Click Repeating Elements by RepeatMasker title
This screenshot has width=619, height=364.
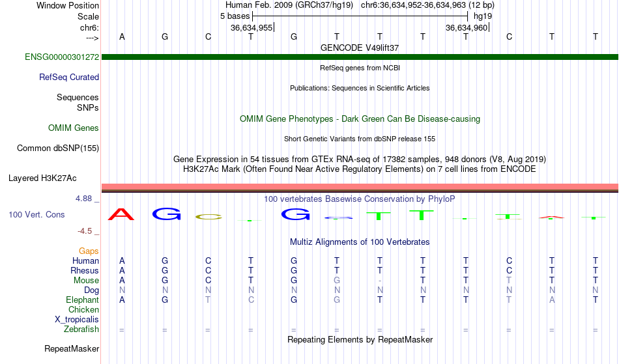tap(360, 339)
